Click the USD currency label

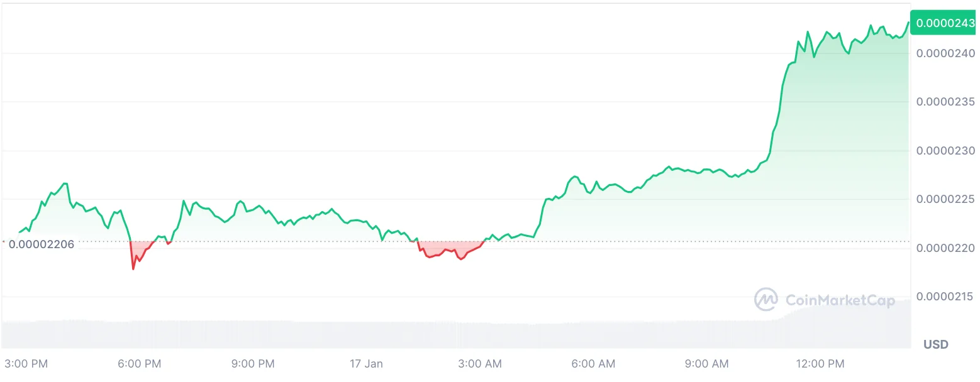point(935,344)
